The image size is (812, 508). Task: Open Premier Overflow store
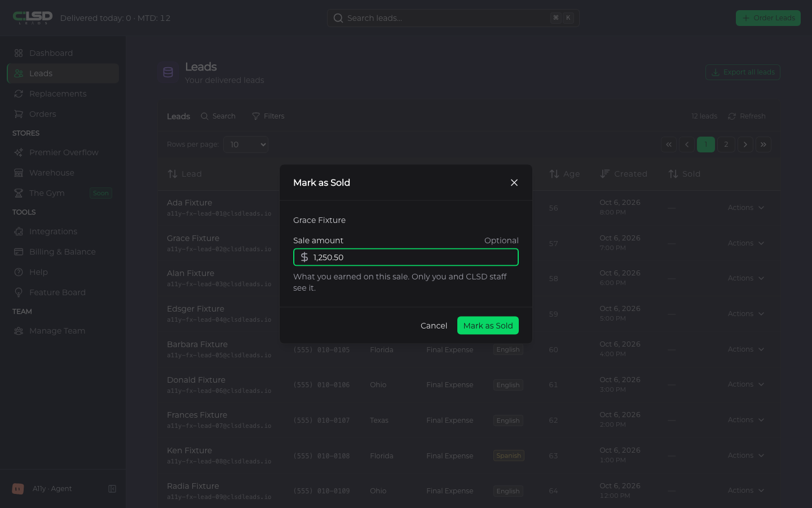(63, 152)
